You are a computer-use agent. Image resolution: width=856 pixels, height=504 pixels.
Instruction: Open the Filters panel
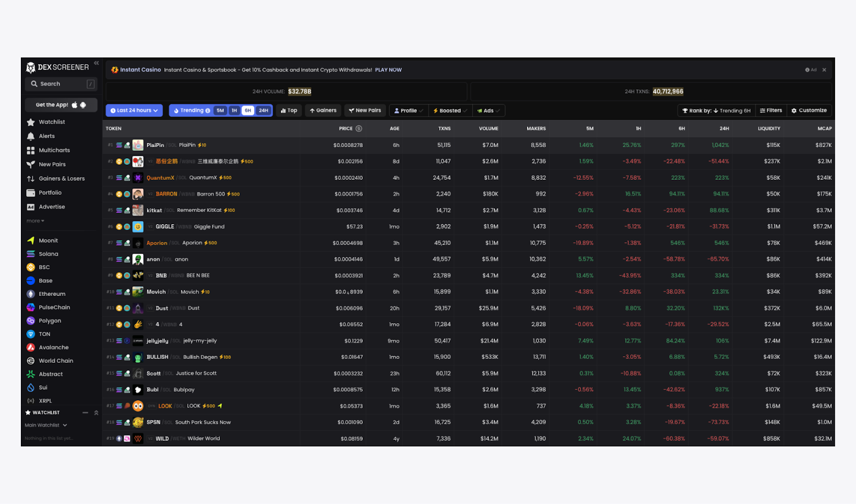coord(771,110)
